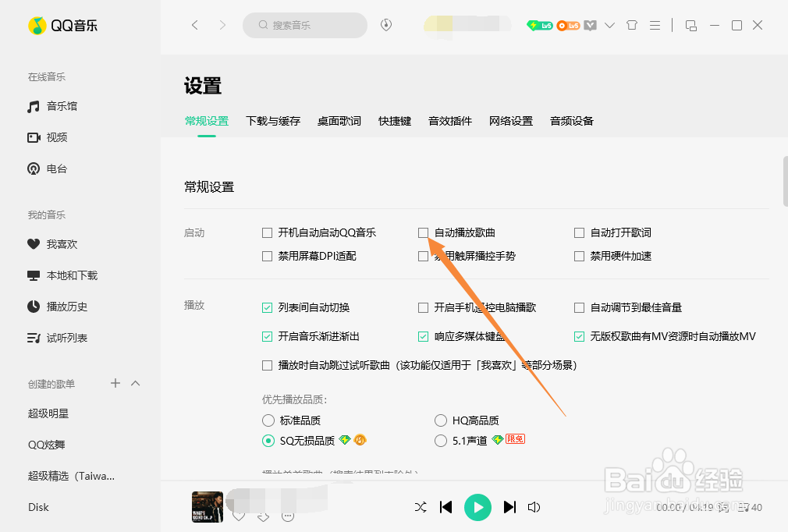This screenshot has width=788, height=532.
Task: Open the 视频 section in the sidebar
Action: coord(32,139)
